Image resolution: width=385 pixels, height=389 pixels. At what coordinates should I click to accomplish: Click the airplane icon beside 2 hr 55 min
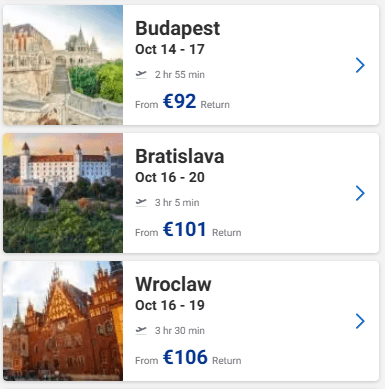tap(141, 74)
